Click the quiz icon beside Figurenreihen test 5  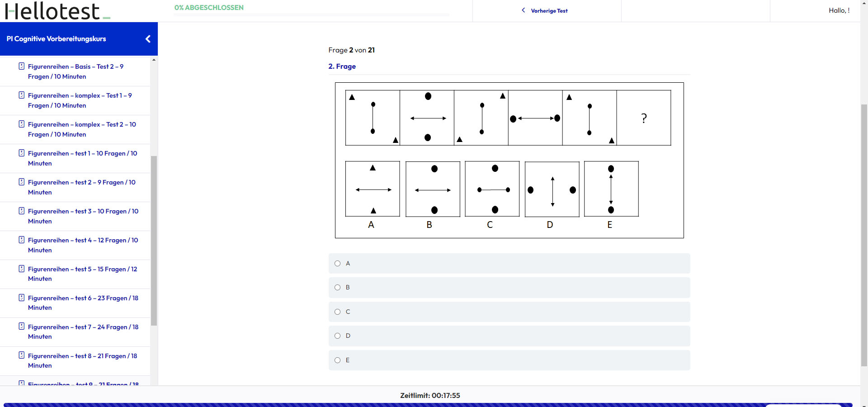(21, 269)
